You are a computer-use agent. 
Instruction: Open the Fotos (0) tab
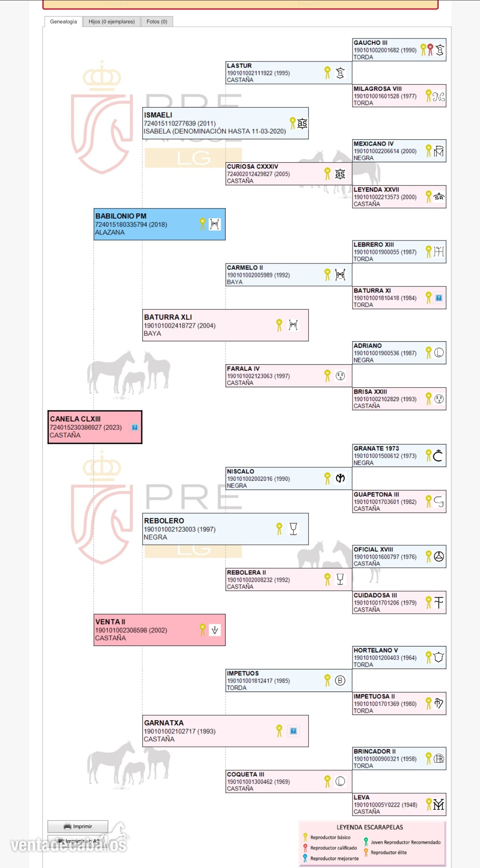tap(157, 22)
